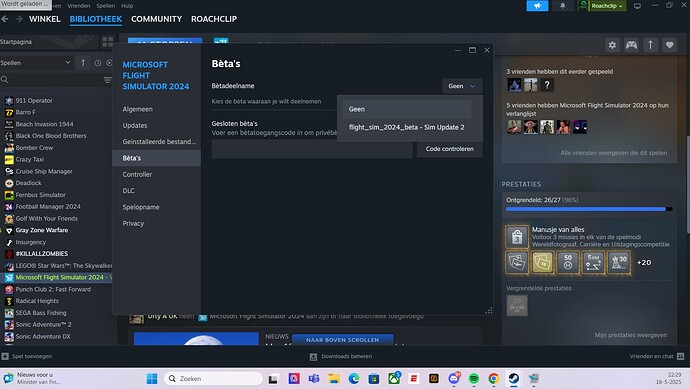Select flight_sim_2024_beta - Sim Update 2 option
This screenshot has height=389, width=690.
(406, 127)
